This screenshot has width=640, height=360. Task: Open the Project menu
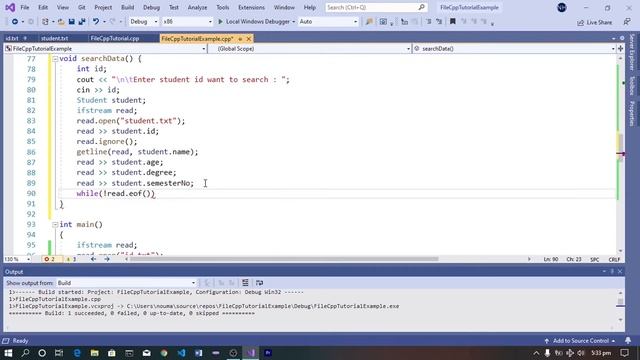(x=103, y=7)
